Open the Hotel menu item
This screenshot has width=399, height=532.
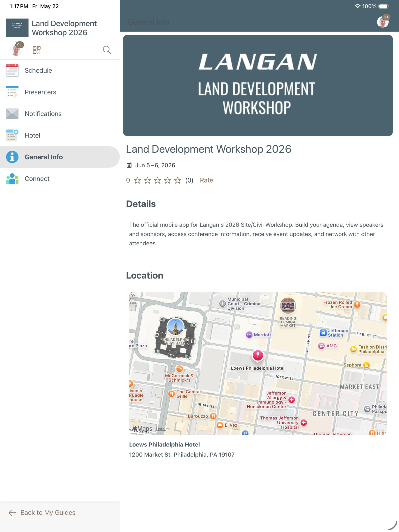pyautogui.click(x=60, y=135)
